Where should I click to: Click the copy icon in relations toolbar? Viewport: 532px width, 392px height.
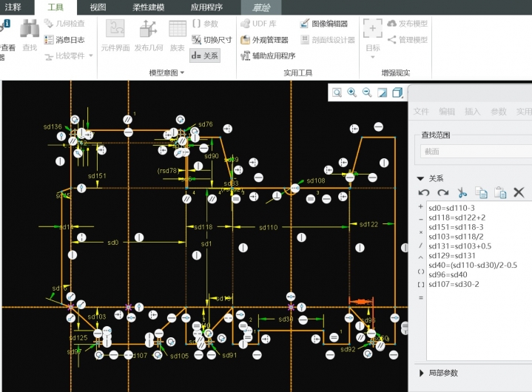(x=481, y=192)
